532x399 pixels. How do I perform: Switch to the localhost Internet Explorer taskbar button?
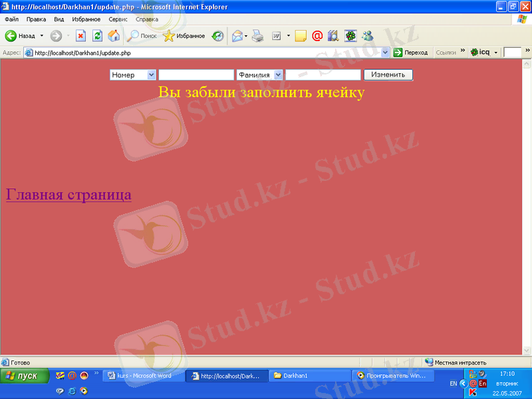pos(227,376)
